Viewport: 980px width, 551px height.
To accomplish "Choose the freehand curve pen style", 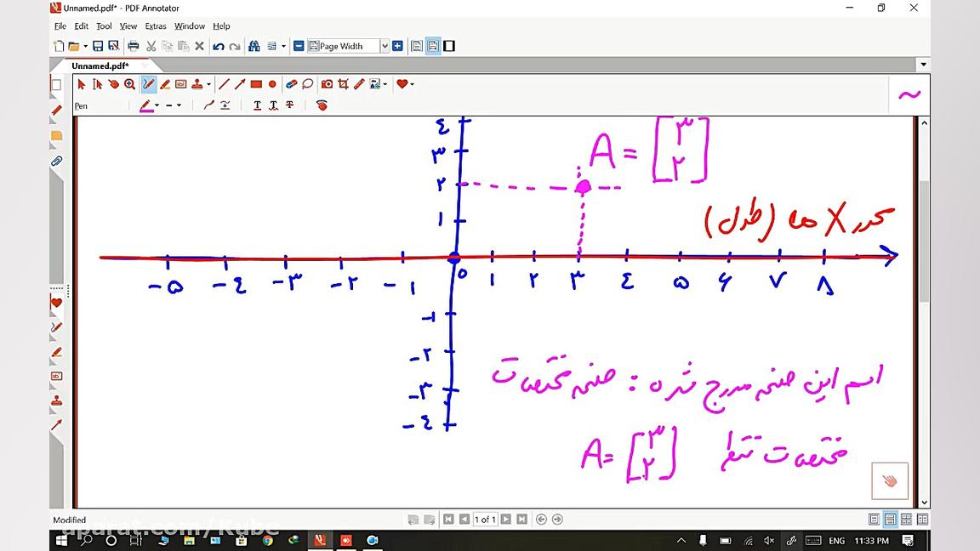I will point(209,105).
